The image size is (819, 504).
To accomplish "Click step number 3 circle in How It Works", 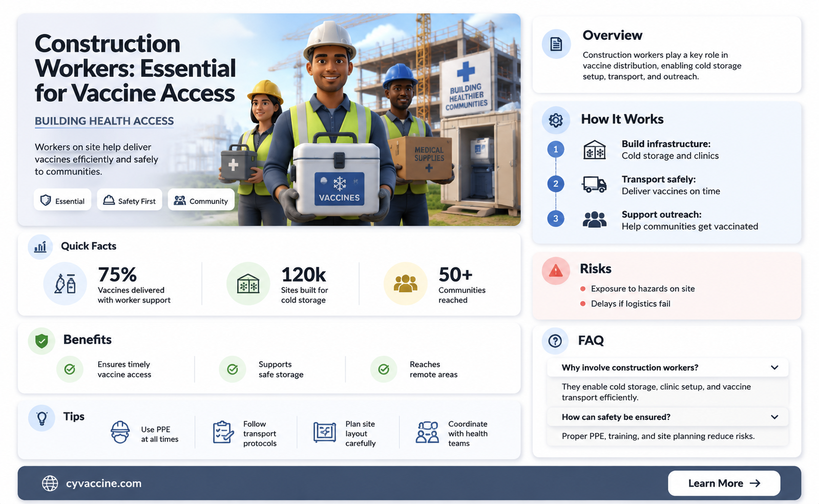I will [556, 219].
